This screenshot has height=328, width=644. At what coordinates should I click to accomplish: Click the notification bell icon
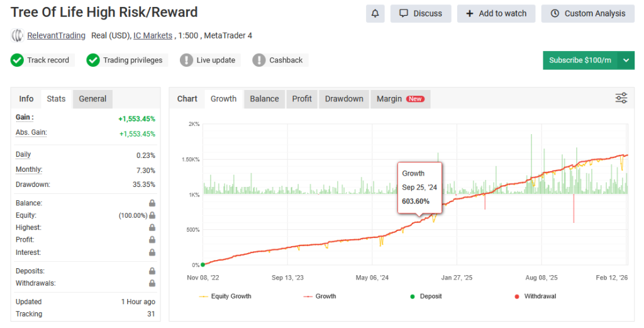tap(375, 13)
